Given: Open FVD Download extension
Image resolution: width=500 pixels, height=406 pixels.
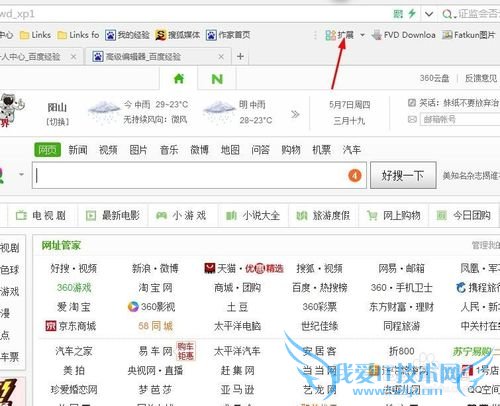Looking at the screenshot, I should point(403,35).
